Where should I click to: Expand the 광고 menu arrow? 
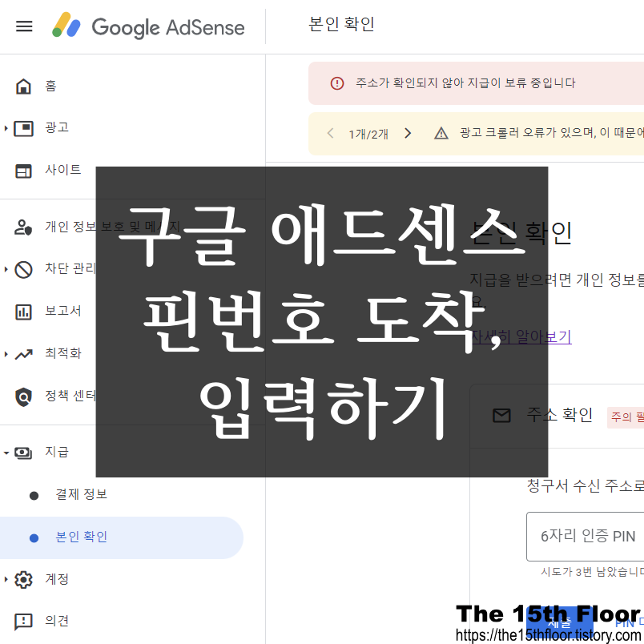pyautogui.click(x=6, y=128)
